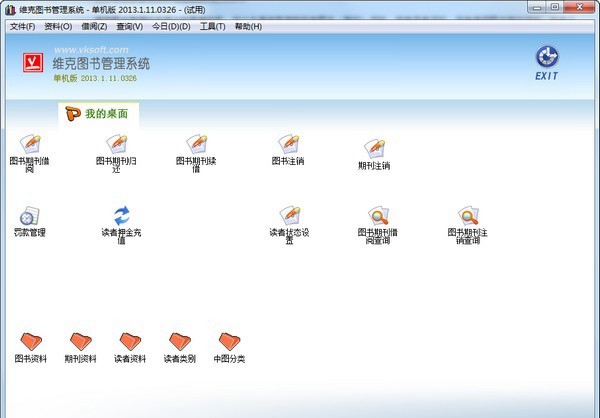Select the 我的桌面 tab
The height and width of the screenshot is (418, 600).
(x=98, y=114)
